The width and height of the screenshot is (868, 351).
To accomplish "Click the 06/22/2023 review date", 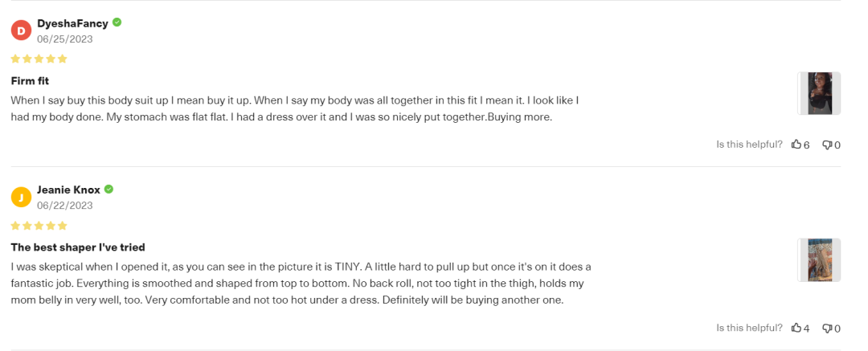I will 65,206.
